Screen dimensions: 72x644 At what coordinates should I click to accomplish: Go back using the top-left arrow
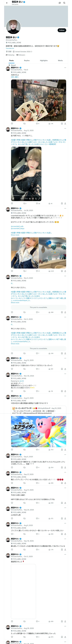click(7, 3)
